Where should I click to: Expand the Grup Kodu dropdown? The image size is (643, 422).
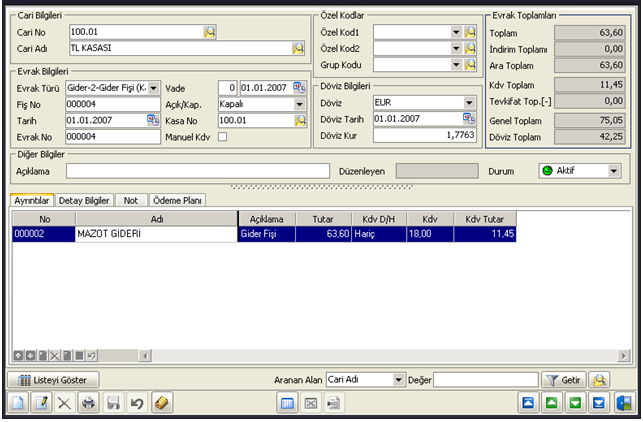pyautogui.click(x=456, y=64)
